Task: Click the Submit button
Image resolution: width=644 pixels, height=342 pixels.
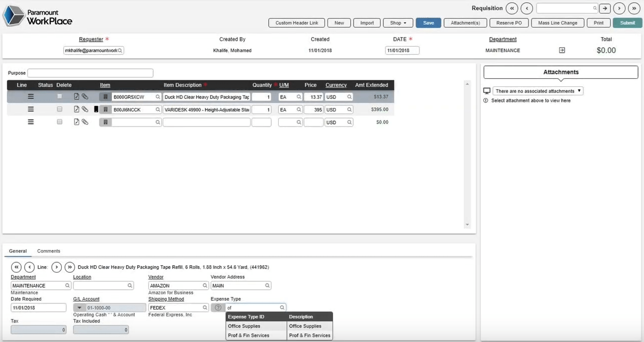Action: (x=627, y=23)
